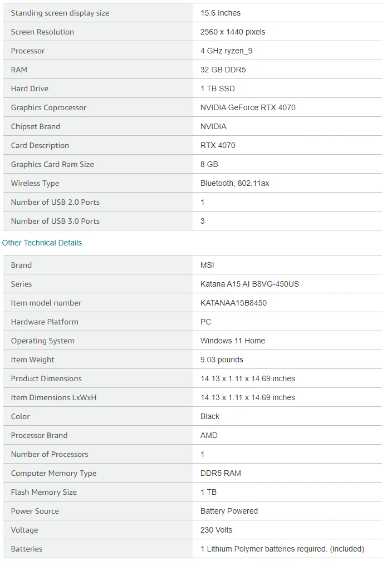
Task: Click the Processor Brand value AMD
Action: pos(209,435)
